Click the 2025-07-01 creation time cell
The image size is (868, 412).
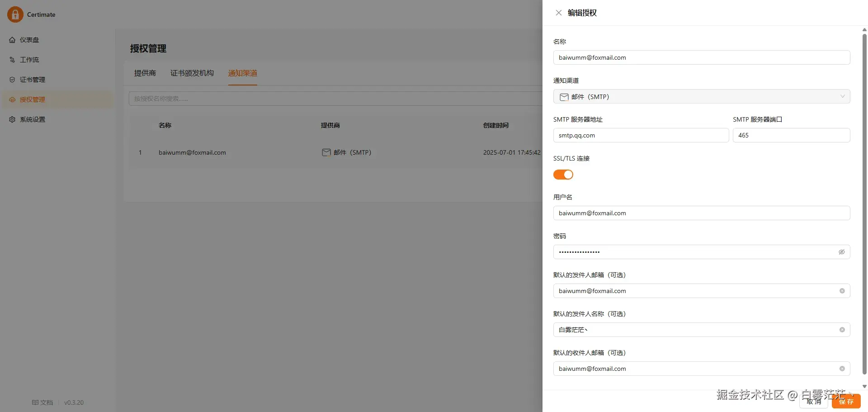[x=512, y=152]
